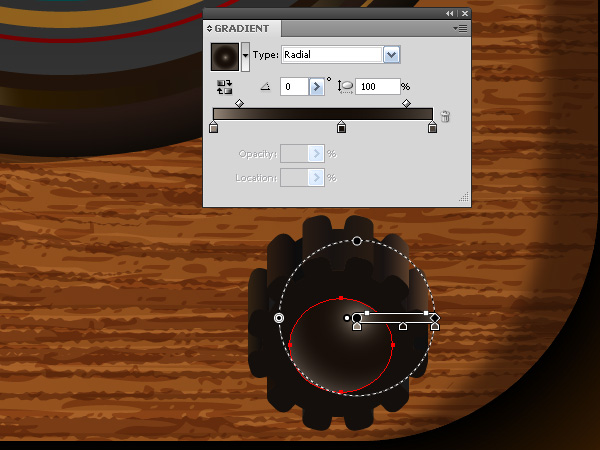Click the on-canvas right gradient stop

[435, 326]
